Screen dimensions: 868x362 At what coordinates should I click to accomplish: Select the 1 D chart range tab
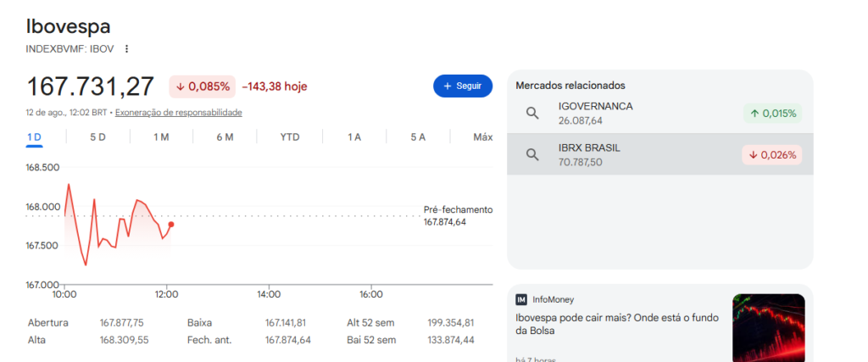[x=34, y=137]
